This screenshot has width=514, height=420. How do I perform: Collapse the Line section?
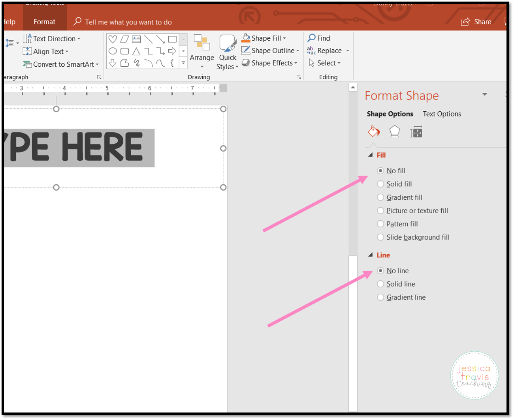tap(371, 255)
